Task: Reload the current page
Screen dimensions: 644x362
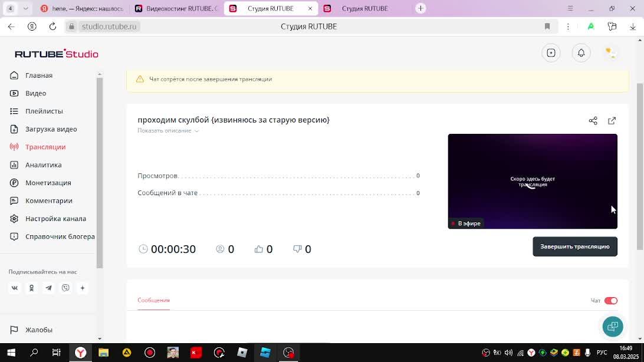Action: click(52, 27)
